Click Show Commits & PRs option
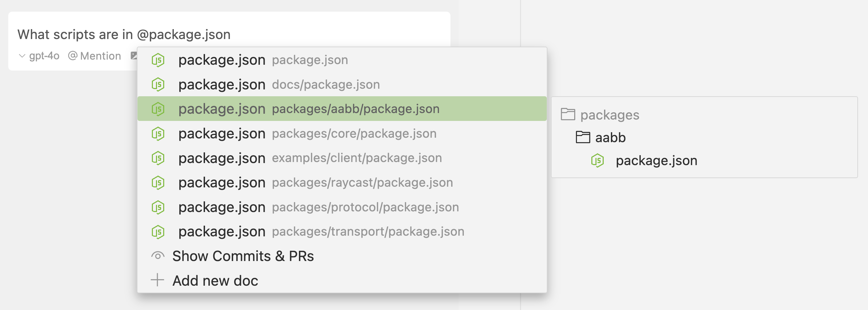Viewport: 868px width, 310px height. tap(243, 256)
